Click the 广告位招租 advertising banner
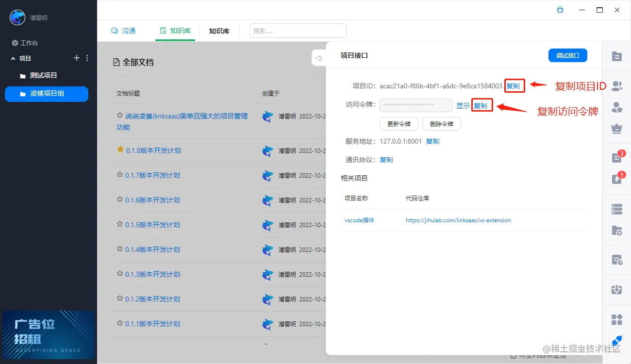 click(49, 335)
